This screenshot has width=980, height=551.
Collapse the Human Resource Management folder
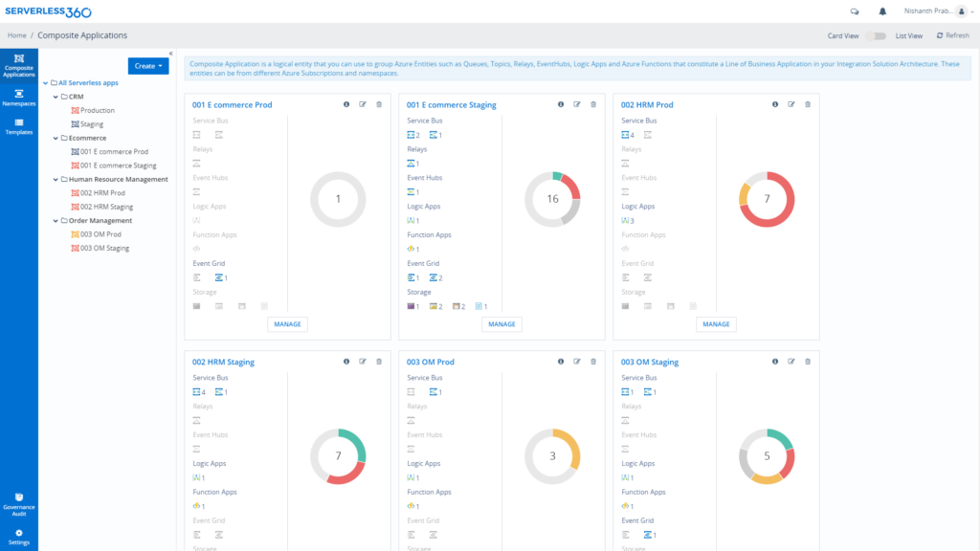(x=56, y=179)
